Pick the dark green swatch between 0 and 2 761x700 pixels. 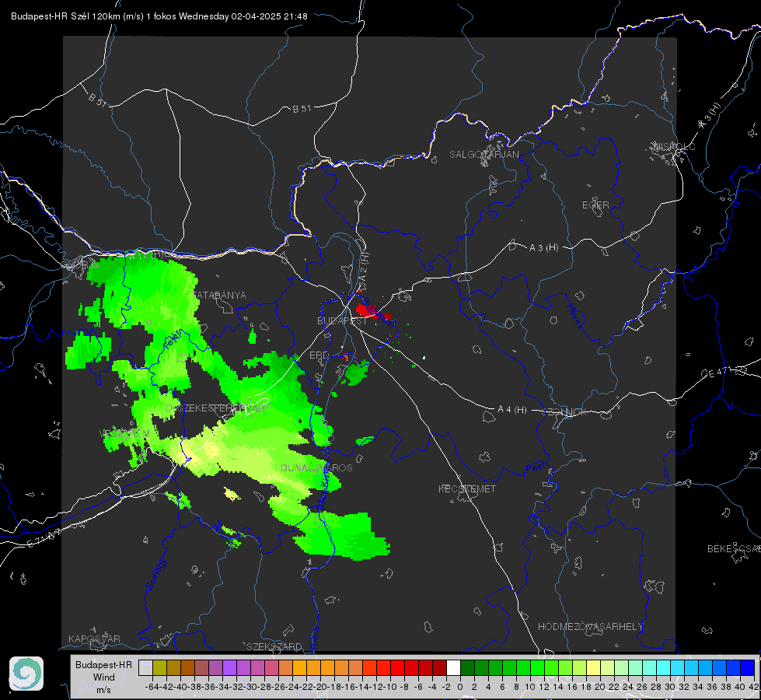tap(467, 668)
